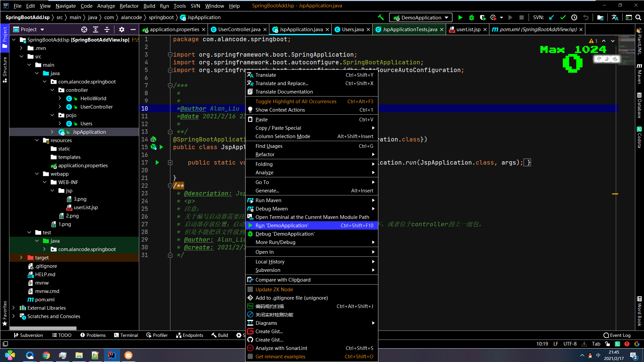Open the Event Log
The height and width of the screenshot is (362, 644).
tap(617, 335)
